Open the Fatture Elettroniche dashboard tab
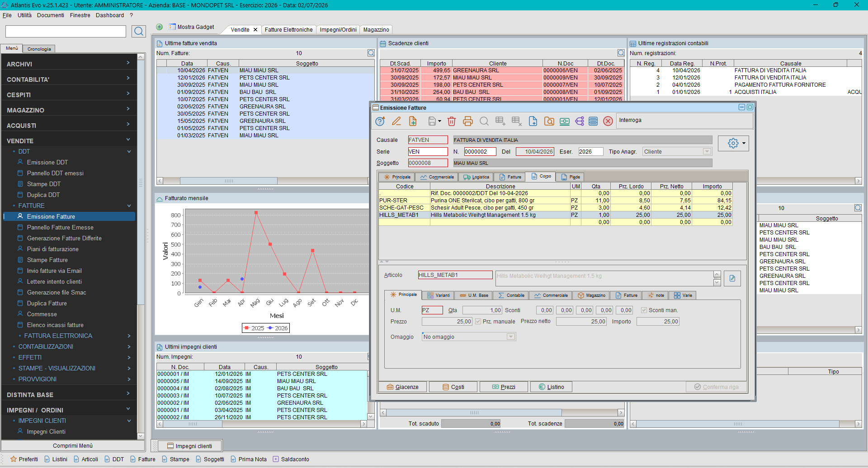This screenshot has width=868, height=468. click(x=288, y=30)
